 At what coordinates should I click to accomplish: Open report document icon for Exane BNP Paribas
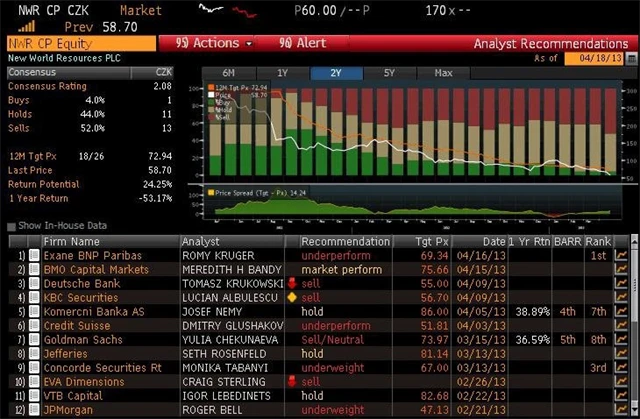coord(34,256)
